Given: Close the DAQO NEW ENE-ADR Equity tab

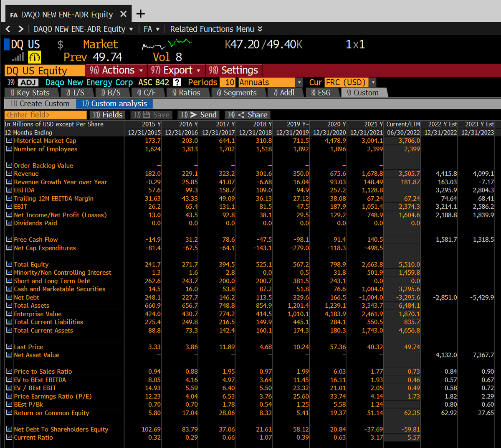Looking at the screenshot, I should coord(123,14).
